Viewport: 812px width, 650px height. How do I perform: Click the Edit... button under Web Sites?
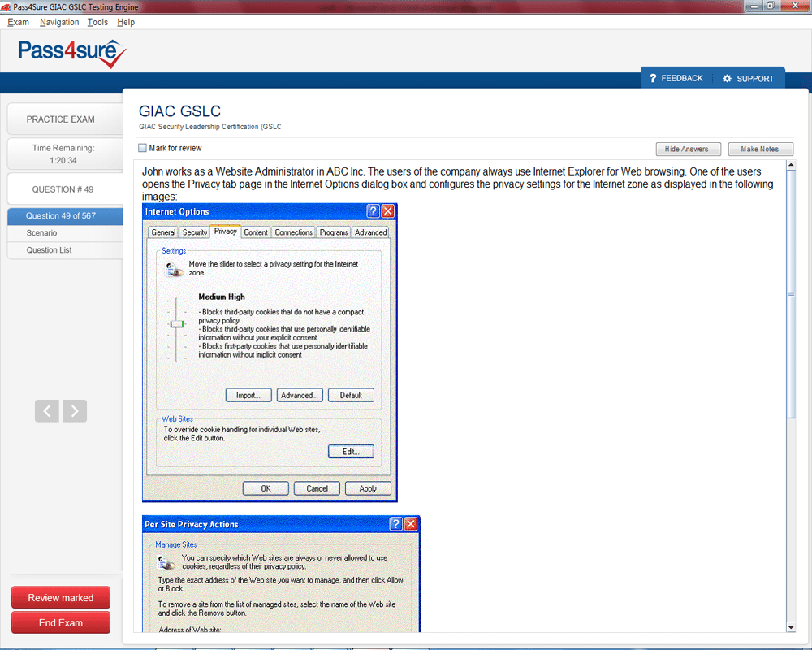pyautogui.click(x=351, y=452)
